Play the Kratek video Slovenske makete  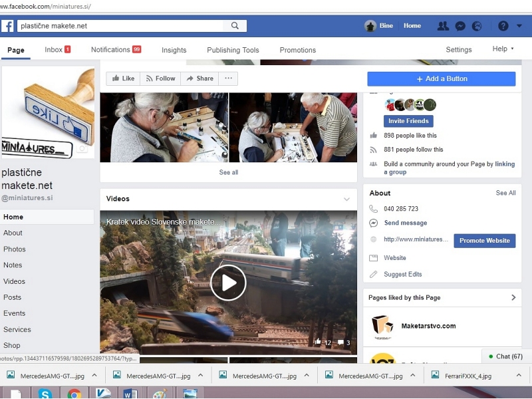coord(228,283)
